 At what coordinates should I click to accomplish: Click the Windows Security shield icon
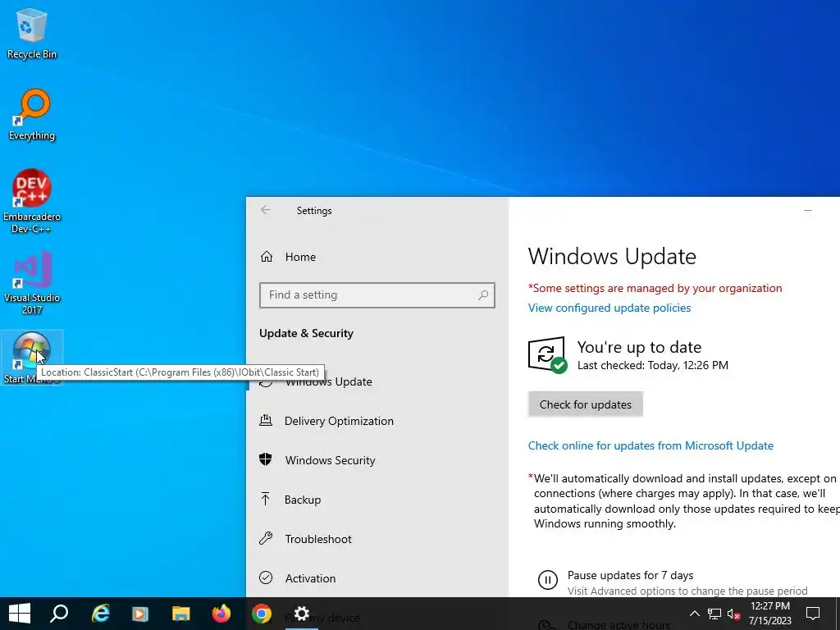[266, 459]
